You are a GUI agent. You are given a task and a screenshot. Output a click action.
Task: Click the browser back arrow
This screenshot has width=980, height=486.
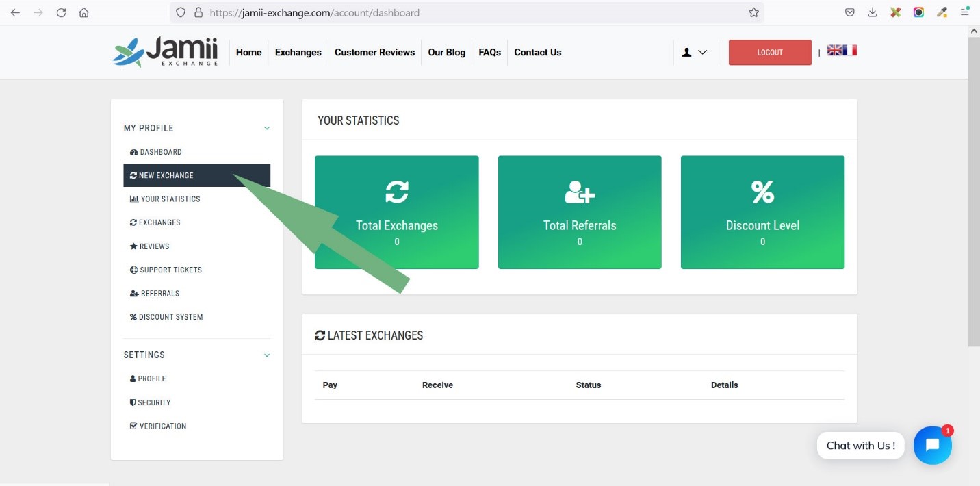15,12
